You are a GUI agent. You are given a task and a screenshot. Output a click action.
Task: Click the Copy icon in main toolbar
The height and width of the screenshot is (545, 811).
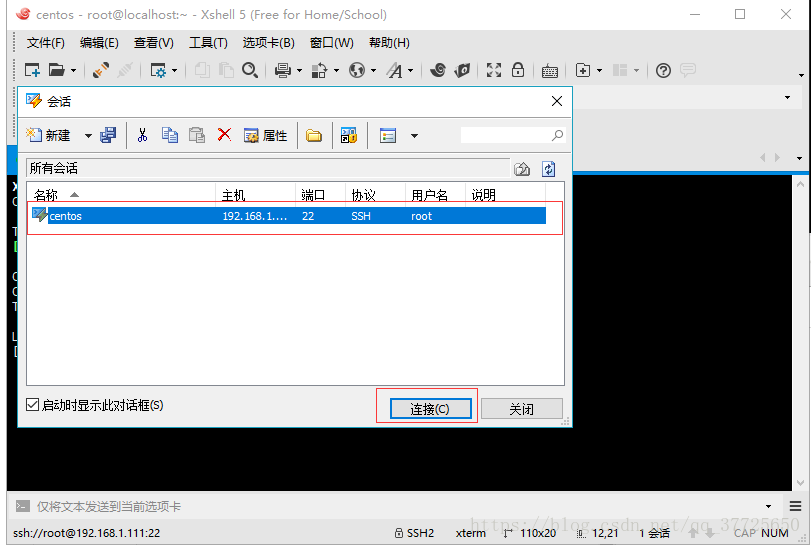[x=202, y=70]
